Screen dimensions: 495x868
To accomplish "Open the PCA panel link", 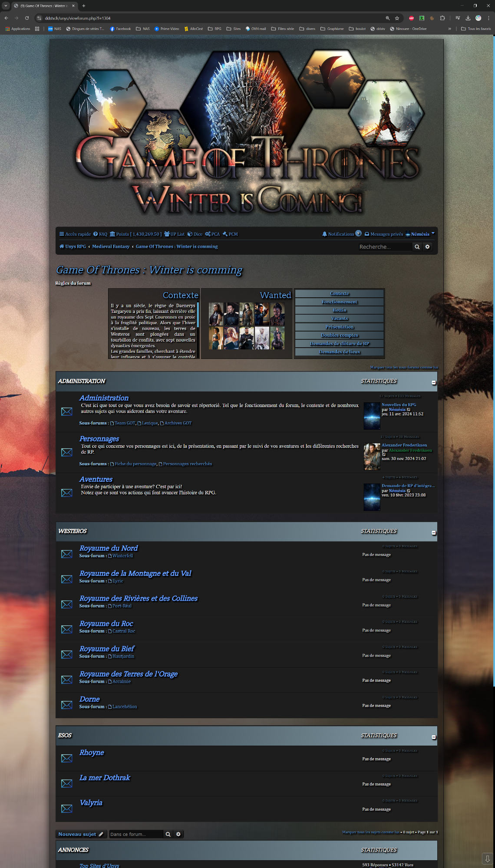I will click(x=212, y=234).
